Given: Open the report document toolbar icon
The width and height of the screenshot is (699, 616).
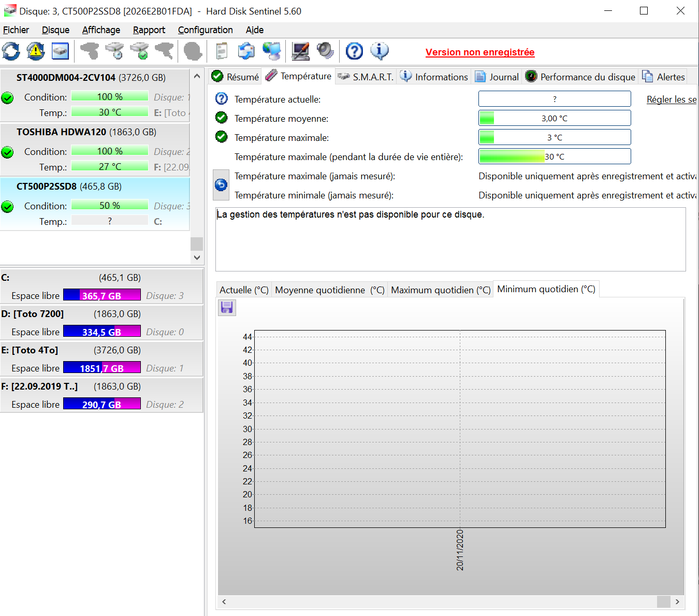Looking at the screenshot, I should 222,51.
